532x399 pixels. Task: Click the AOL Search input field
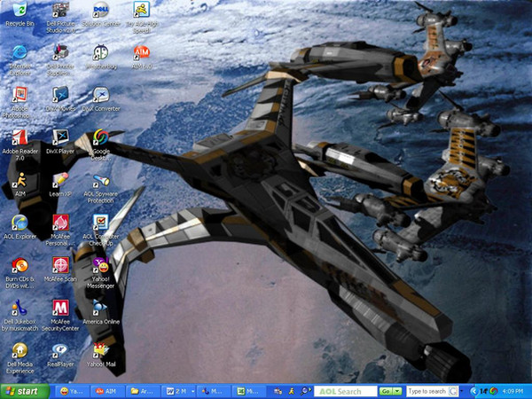346,391
